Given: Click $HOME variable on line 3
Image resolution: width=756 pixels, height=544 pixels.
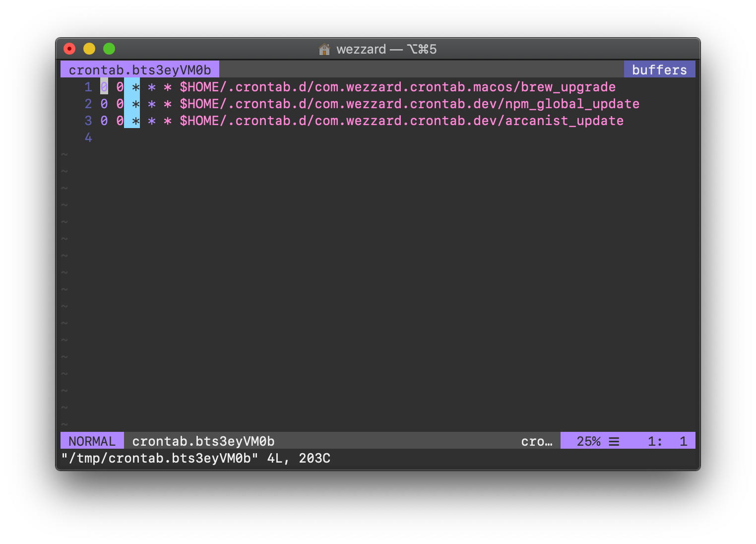Looking at the screenshot, I should (199, 121).
